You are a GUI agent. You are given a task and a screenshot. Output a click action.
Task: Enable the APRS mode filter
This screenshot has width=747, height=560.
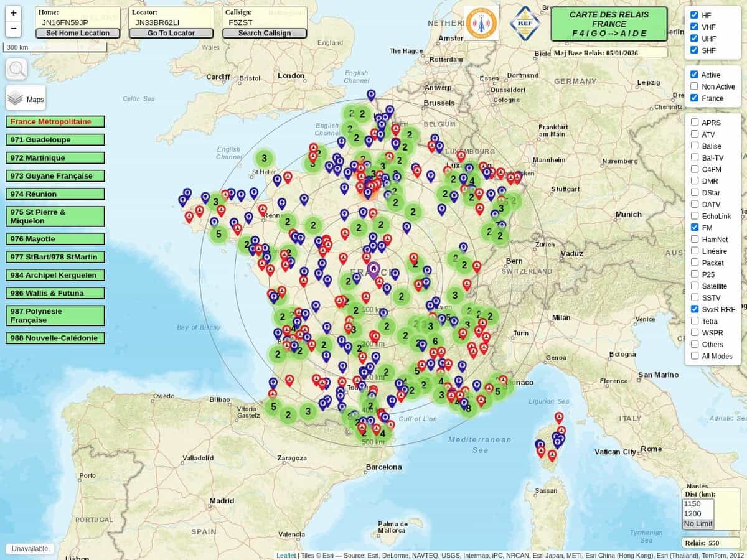tap(694, 122)
